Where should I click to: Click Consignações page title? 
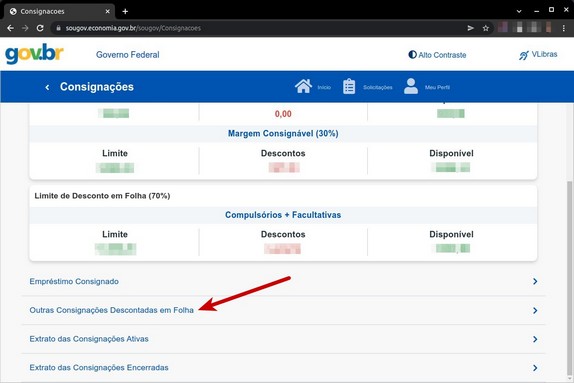(97, 87)
